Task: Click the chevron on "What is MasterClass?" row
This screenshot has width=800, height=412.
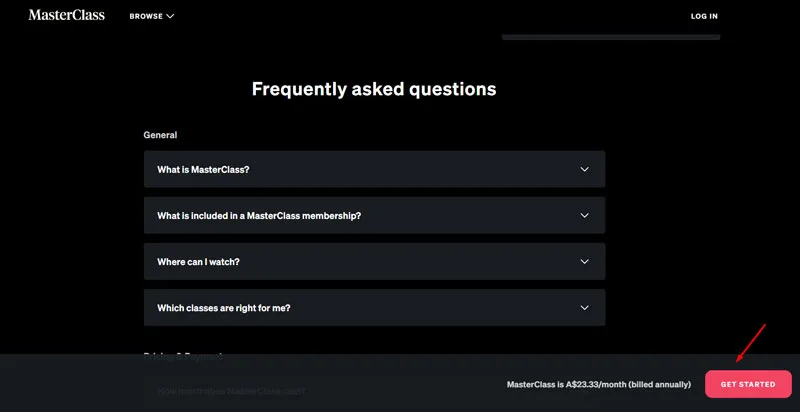Action: point(585,170)
